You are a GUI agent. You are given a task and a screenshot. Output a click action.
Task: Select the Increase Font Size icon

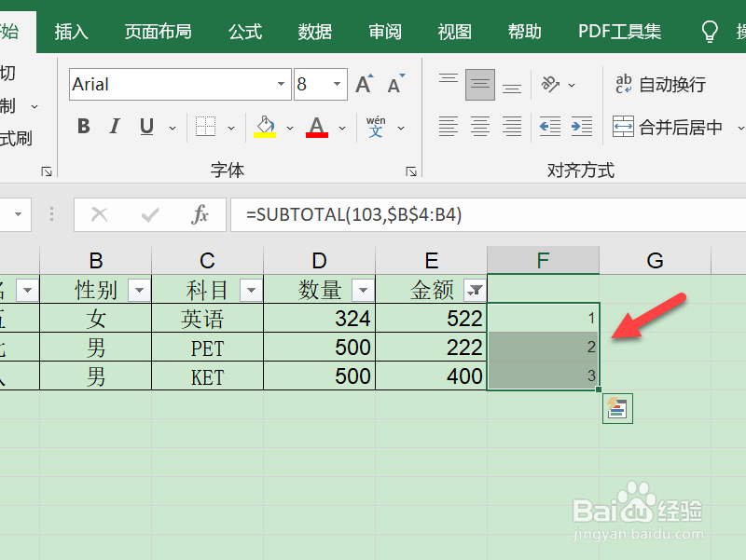[x=363, y=82]
